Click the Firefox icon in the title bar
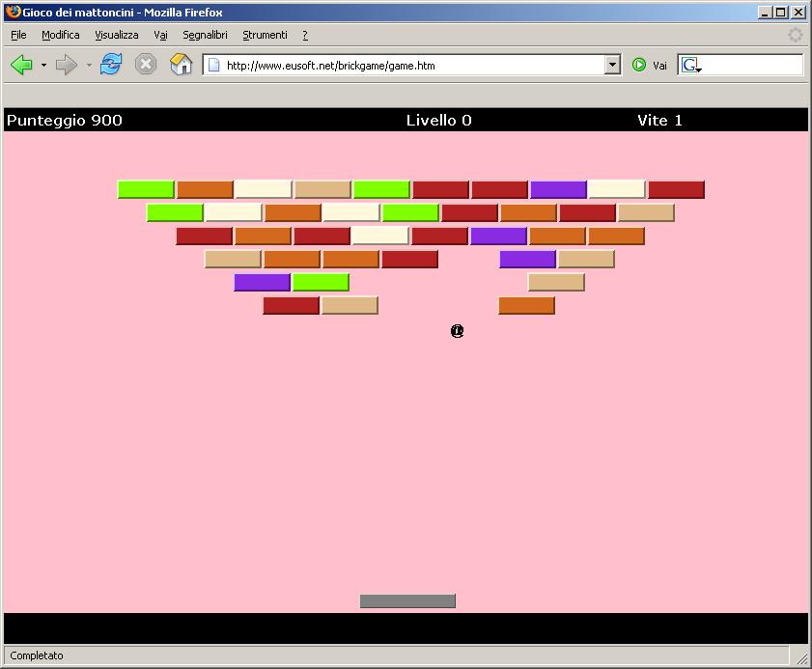The width and height of the screenshot is (812, 669). [x=13, y=12]
